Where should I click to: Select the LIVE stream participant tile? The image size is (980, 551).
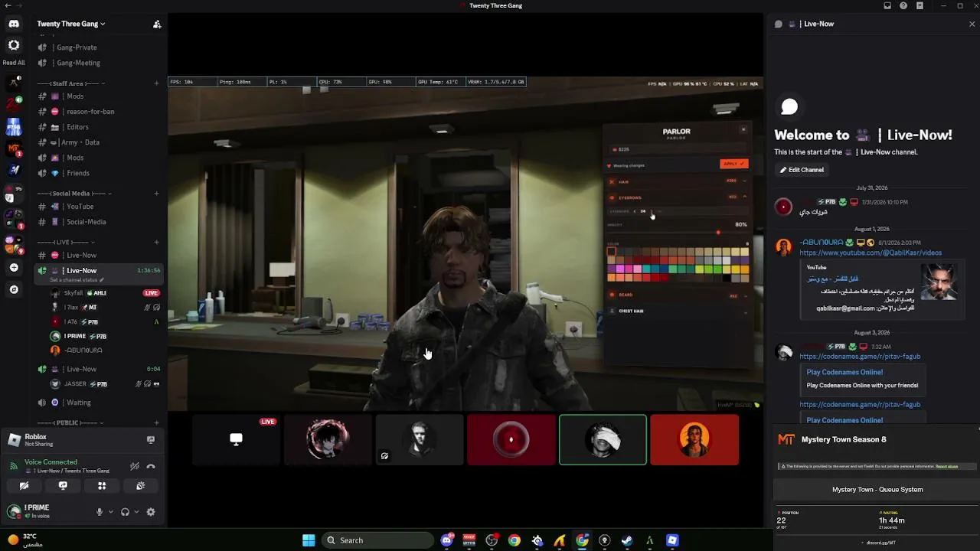click(x=236, y=440)
